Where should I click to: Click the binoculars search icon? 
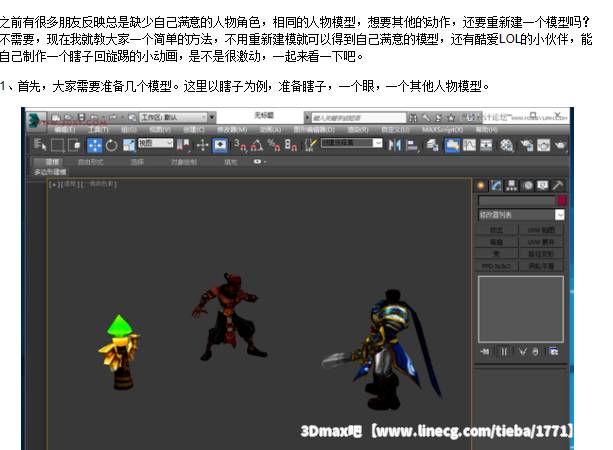point(413,118)
